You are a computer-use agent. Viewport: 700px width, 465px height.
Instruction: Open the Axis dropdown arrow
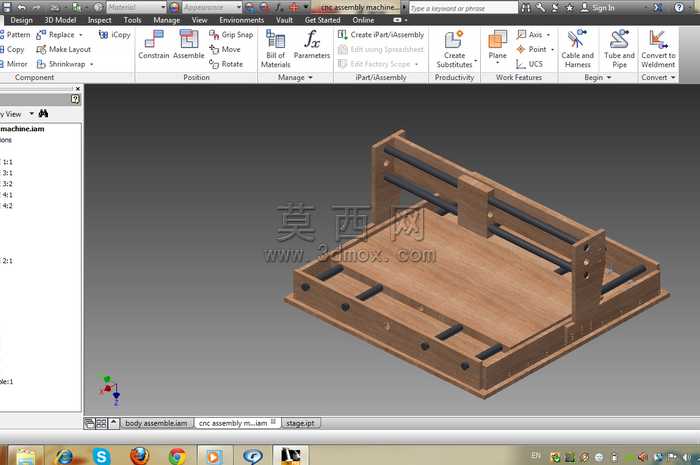click(549, 35)
